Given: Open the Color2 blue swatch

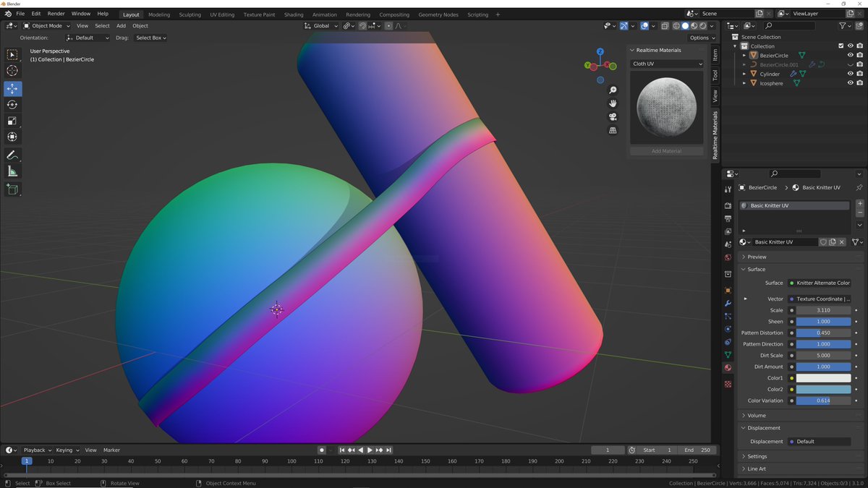Looking at the screenshot, I should 823,389.
